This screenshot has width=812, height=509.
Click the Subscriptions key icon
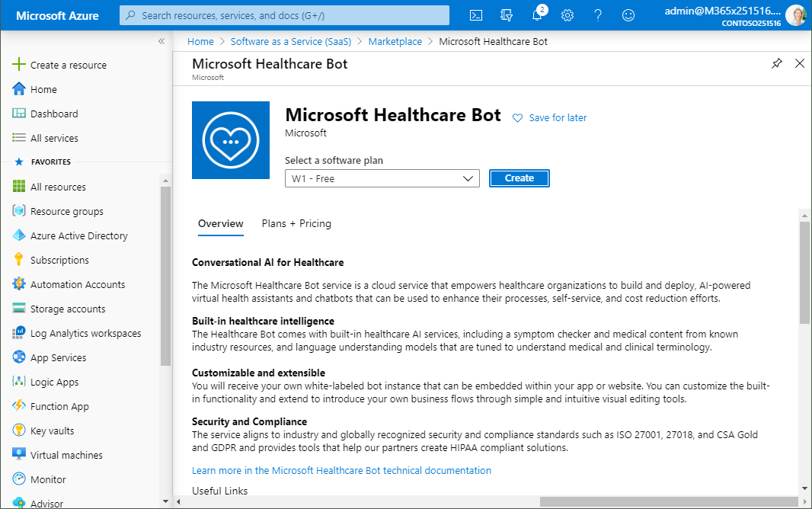(18, 259)
